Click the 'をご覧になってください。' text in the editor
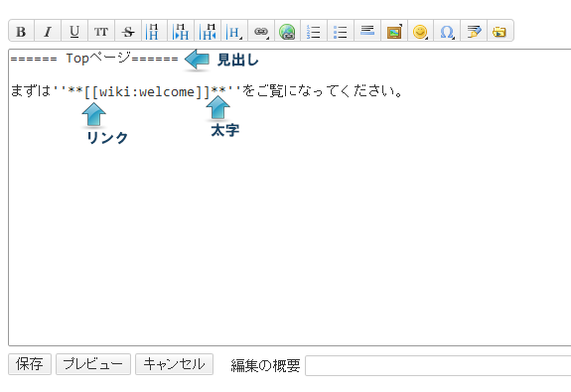Image resolution: width=571 pixels, height=392 pixels. click(323, 91)
